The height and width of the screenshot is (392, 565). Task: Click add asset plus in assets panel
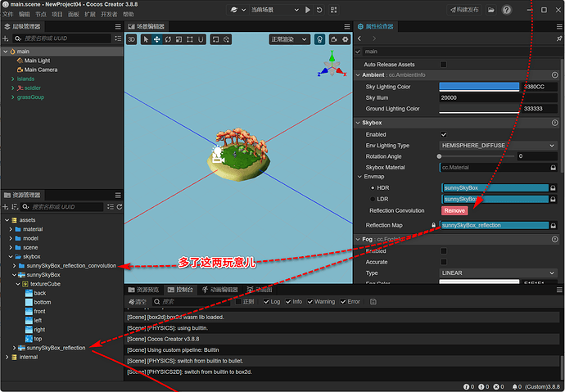6,206
